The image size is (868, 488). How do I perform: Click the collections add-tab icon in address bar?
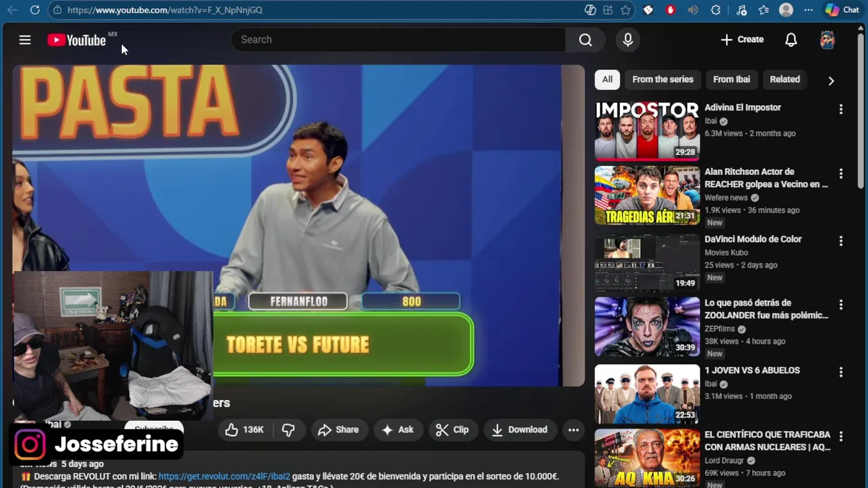[608, 10]
